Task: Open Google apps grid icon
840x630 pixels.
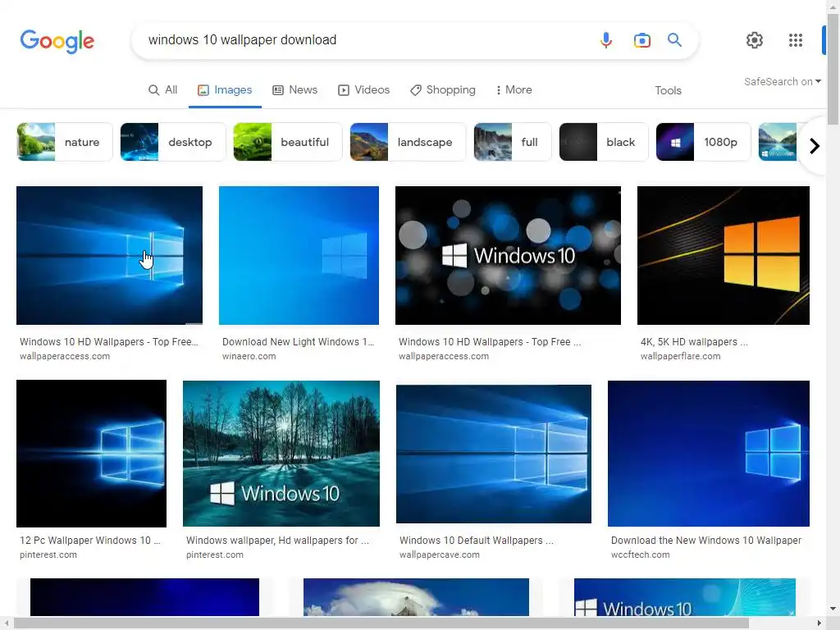Action: 796,40
